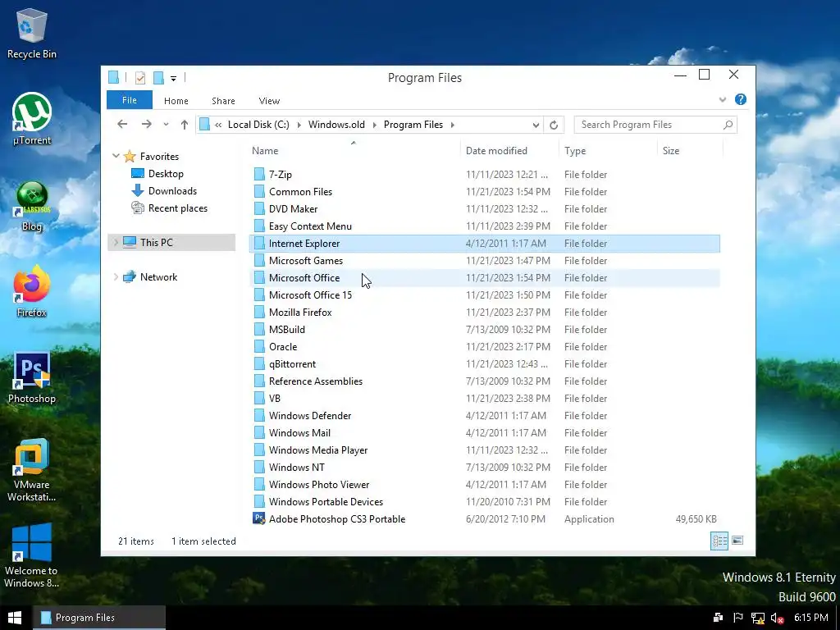
Task: Open the Welcome to Windows 8 shortcut
Action: [32, 556]
